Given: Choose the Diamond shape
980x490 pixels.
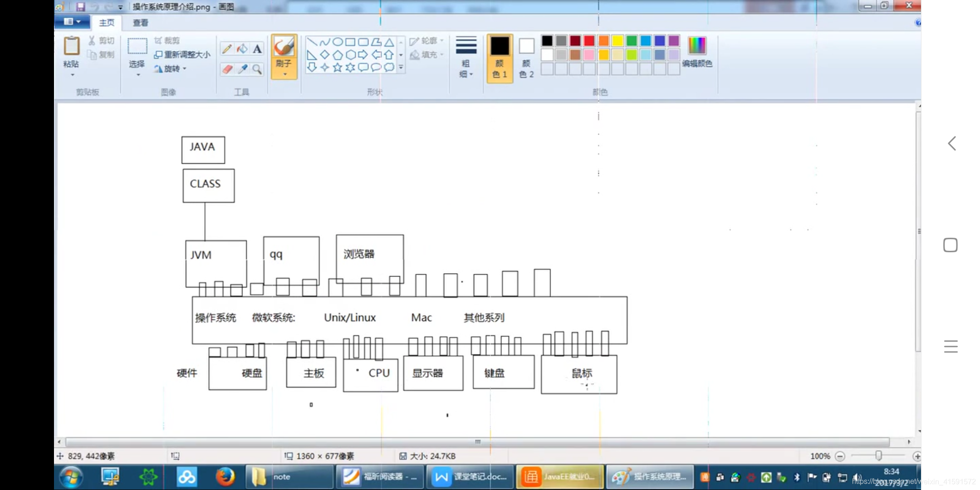Looking at the screenshot, I should [325, 55].
